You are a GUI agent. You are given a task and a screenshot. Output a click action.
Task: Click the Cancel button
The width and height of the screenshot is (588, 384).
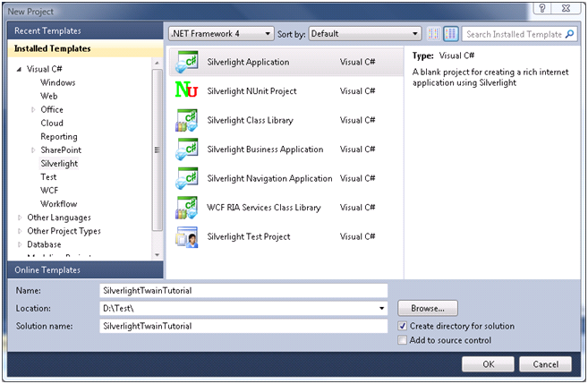point(545,364)
